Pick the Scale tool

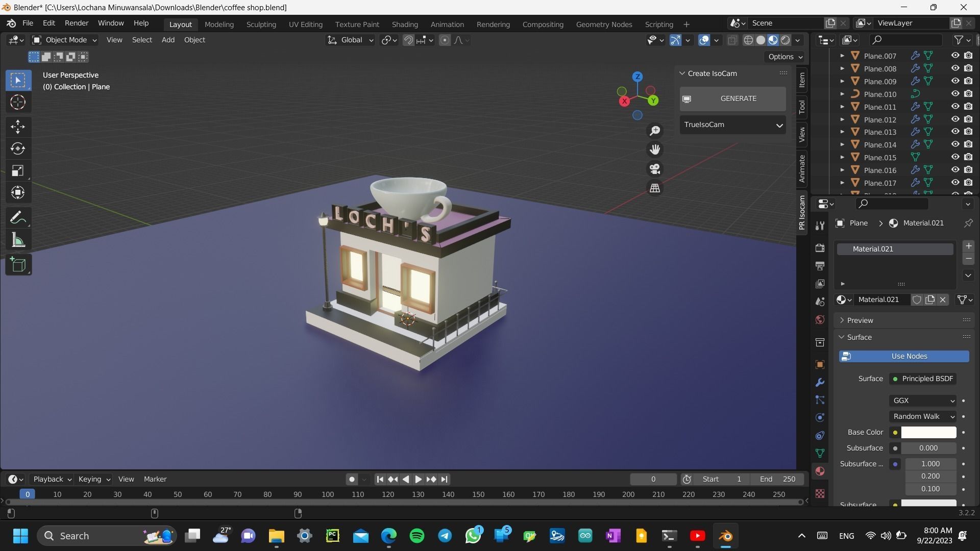(x=18, y=170)
